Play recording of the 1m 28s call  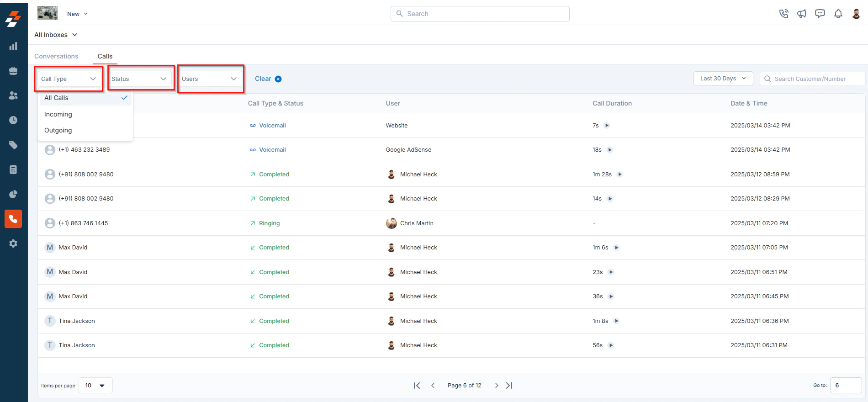(620, 174)
